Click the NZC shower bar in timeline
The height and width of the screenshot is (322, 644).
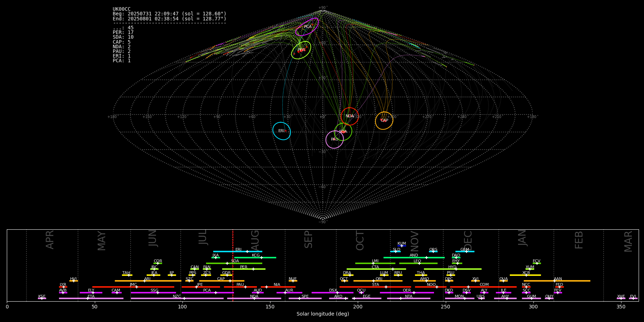click(x=177, y=298)
